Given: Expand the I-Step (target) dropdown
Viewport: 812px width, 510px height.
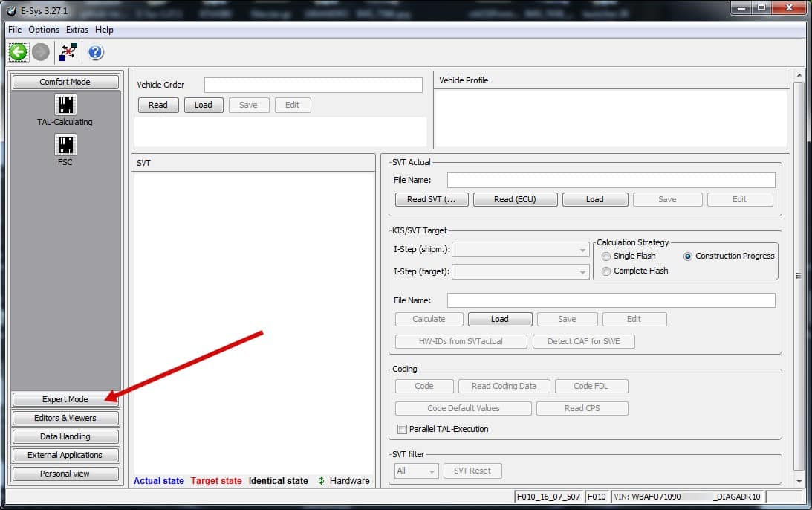Looking at the screenshot, I should coord(521,271).
